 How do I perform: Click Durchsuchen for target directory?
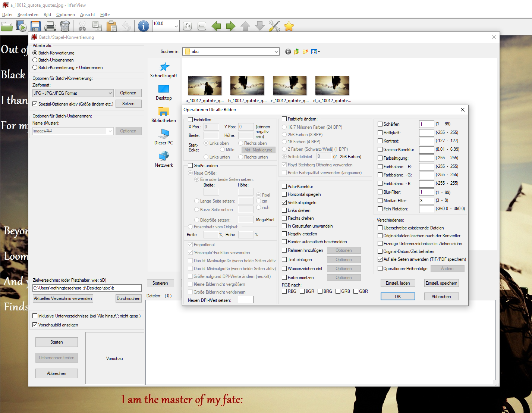coord(129,298)
